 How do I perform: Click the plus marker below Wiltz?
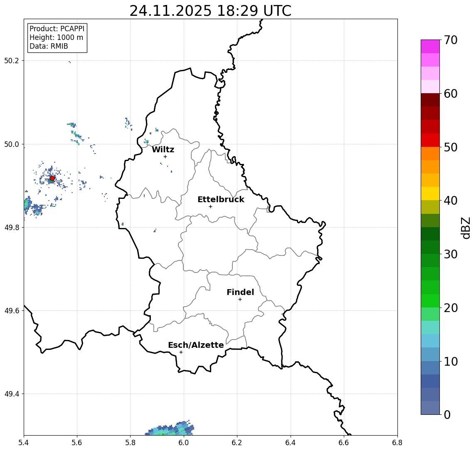(x=165, y=157)
